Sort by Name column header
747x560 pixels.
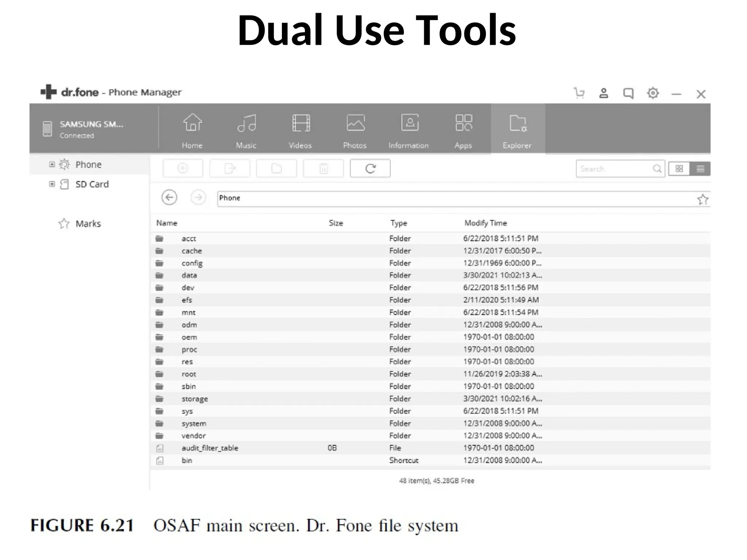(167, 223)
